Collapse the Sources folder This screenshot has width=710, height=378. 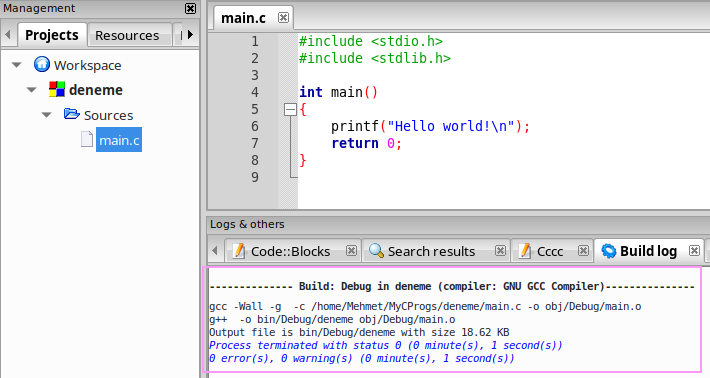tap(47, 115)
